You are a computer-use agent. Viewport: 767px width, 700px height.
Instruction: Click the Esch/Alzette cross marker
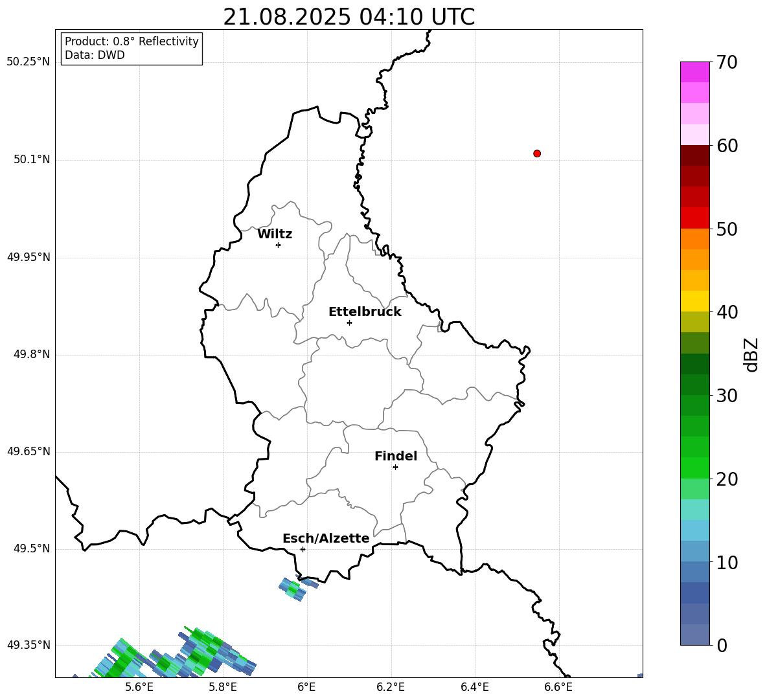[303, 549]
